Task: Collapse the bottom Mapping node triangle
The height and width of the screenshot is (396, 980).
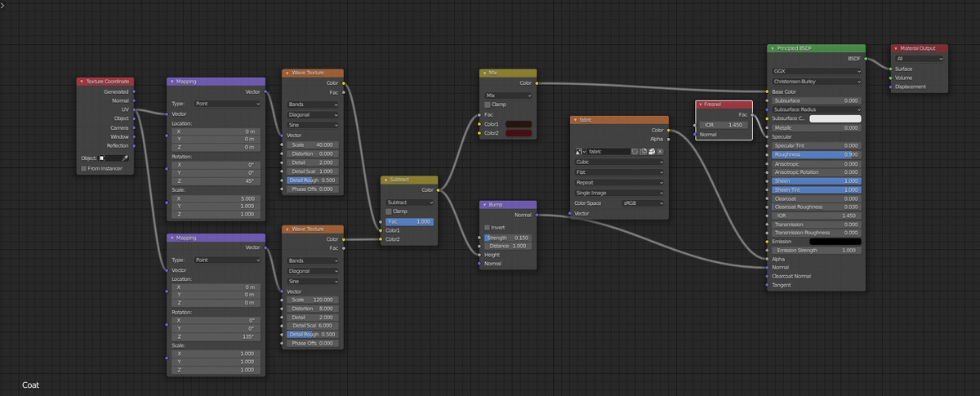Action: click(172, 237)
